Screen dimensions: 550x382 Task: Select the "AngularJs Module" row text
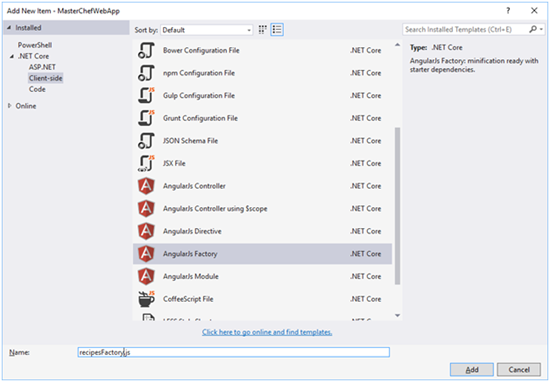tap(190, 276)
